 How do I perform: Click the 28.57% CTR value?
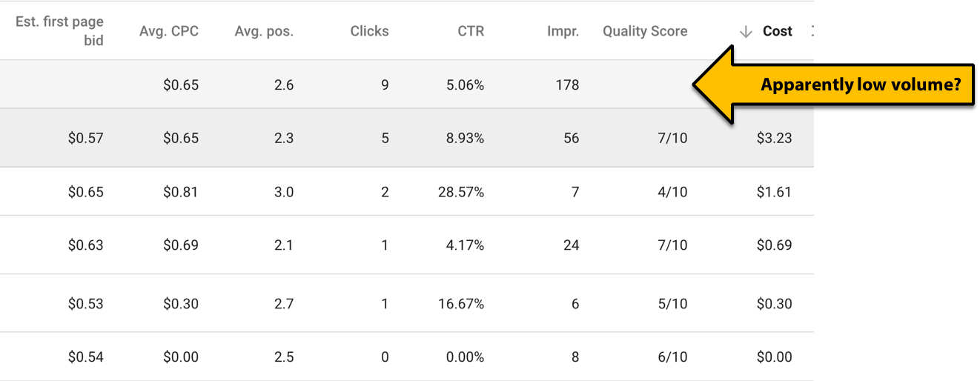(461, 192)
